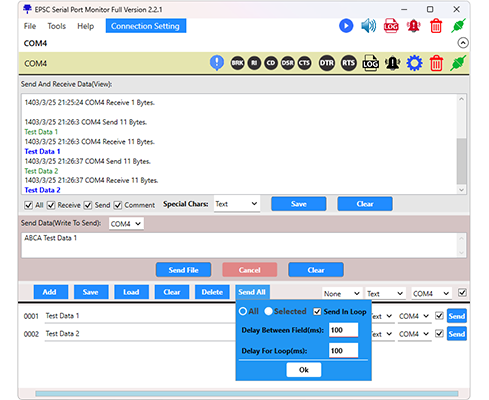
Task: Click Clear button below the data view
Action: [365, 204]
